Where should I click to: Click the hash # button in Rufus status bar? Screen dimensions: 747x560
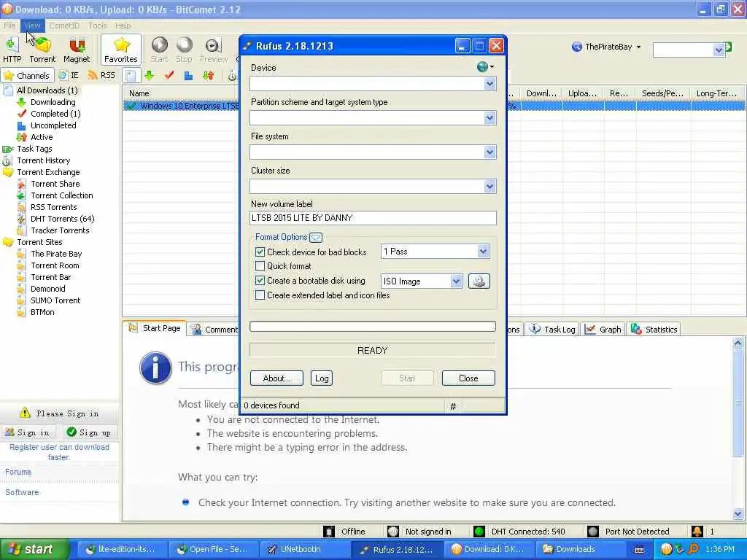453,405
